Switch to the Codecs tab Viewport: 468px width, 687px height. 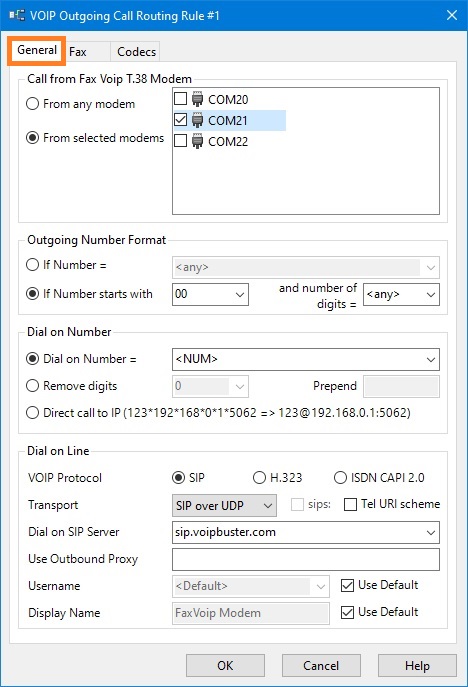[x=136, y=52]
